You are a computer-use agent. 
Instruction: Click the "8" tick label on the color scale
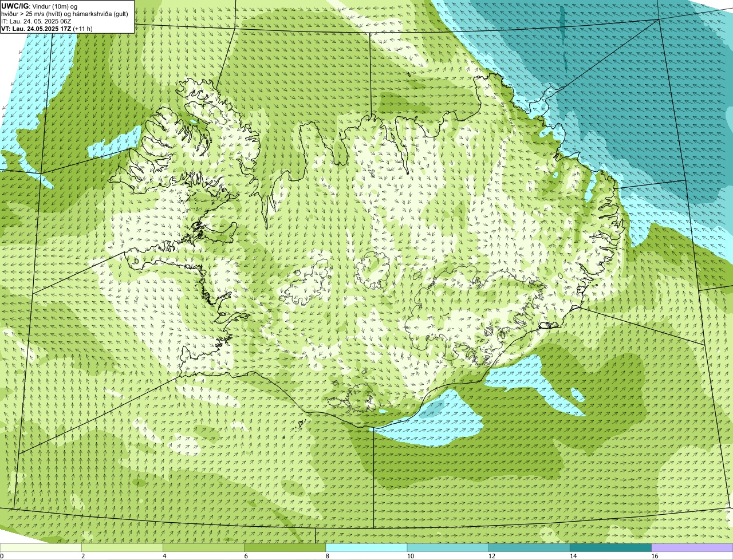point(327,556)
